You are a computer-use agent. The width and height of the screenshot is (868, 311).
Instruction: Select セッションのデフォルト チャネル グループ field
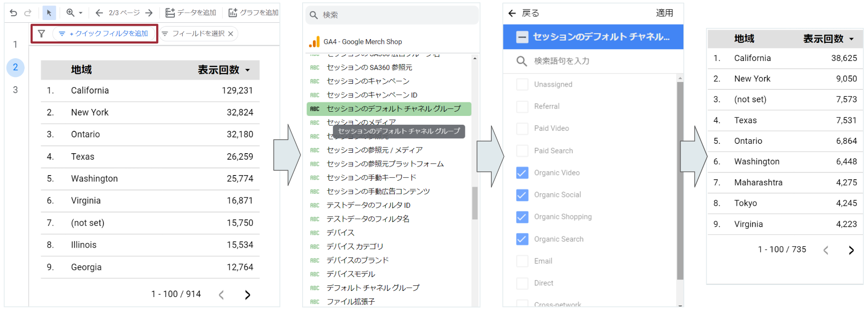point(393,108)
